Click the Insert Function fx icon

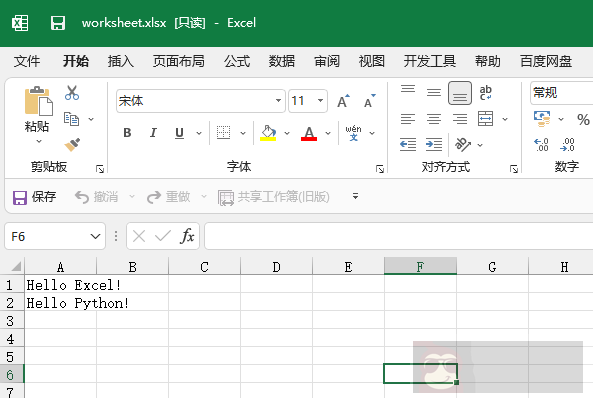[x=187, y=236]
